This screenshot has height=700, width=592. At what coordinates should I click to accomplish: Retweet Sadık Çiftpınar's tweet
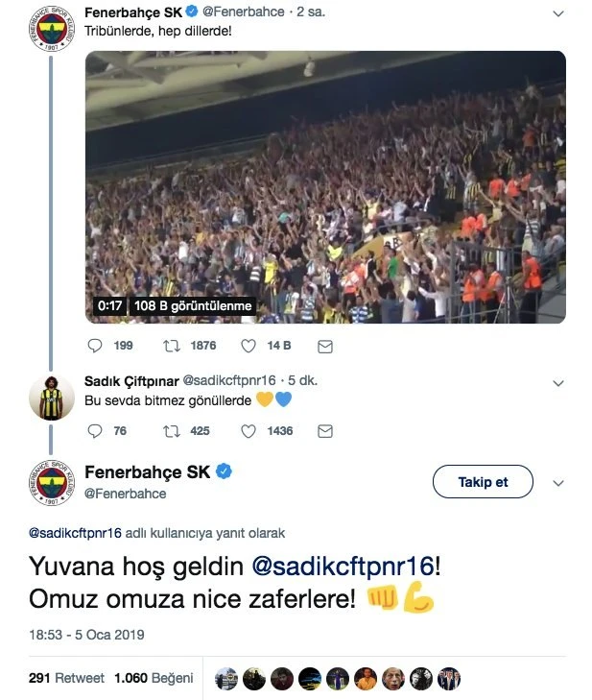click(171, 431)
